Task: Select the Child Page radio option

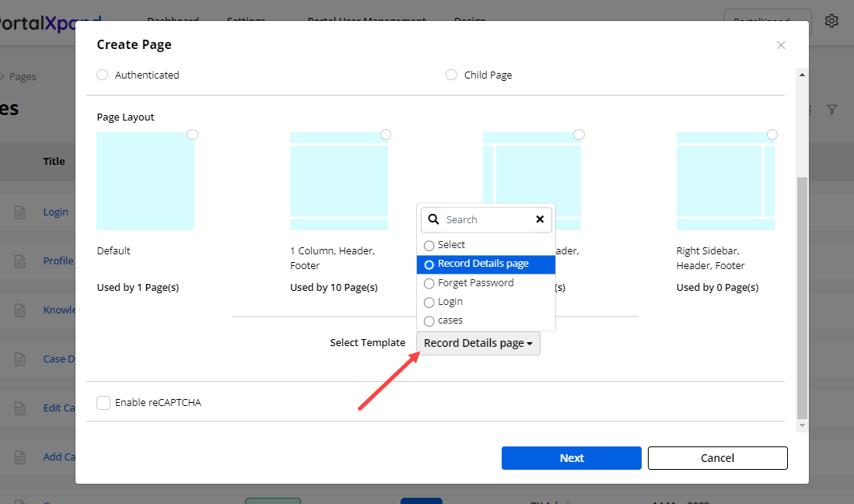Action: (x=451, y=75)
